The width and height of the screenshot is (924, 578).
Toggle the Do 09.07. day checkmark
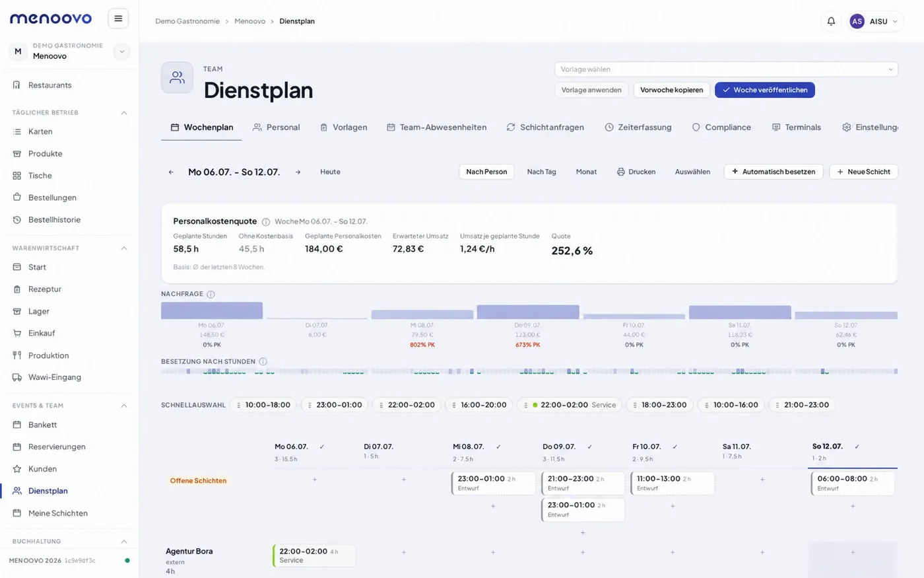tap(589, 447)
